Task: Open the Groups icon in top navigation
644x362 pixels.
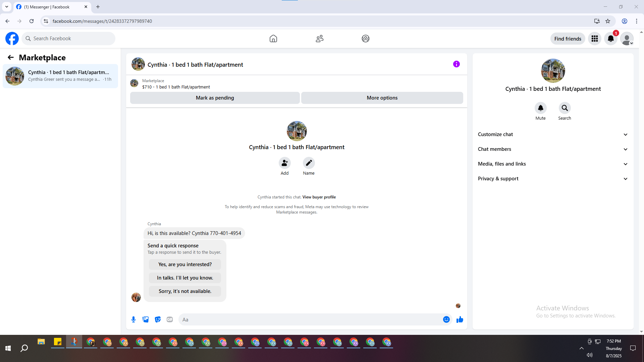Action: click(366, 39)
